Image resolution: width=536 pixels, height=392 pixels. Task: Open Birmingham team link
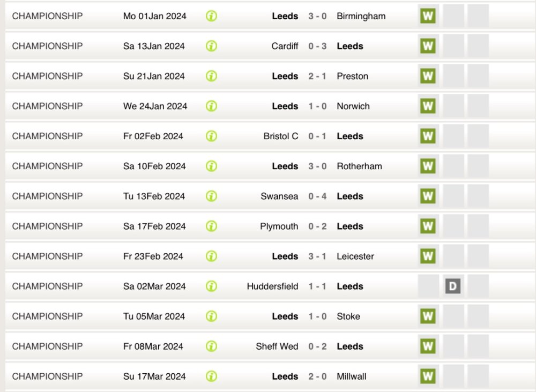[361, 16]
